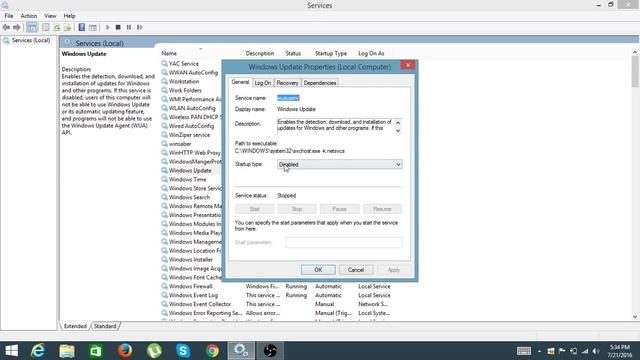Open the View menu

point(50,16)
